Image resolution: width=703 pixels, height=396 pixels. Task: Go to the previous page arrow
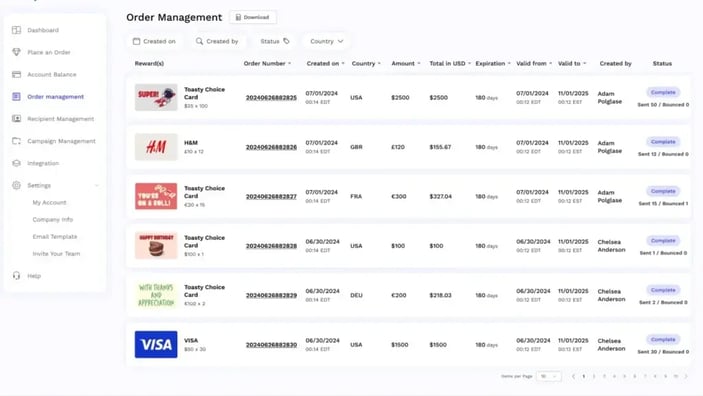[573, 376]
